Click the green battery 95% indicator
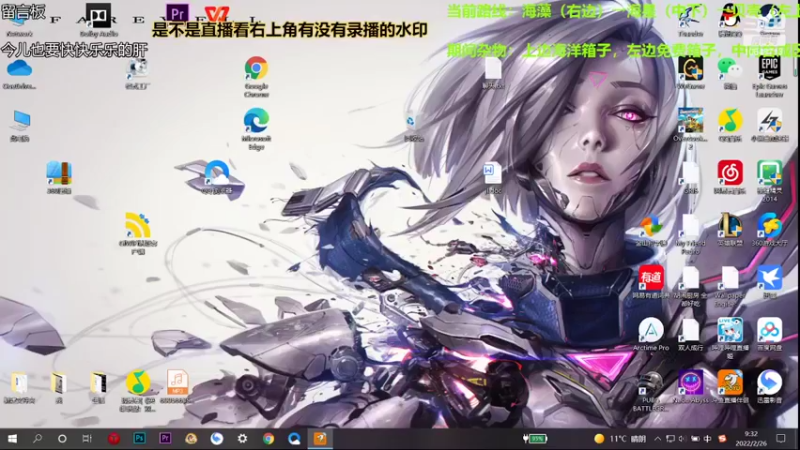The image size is (800, 450). tap(535, 439)
